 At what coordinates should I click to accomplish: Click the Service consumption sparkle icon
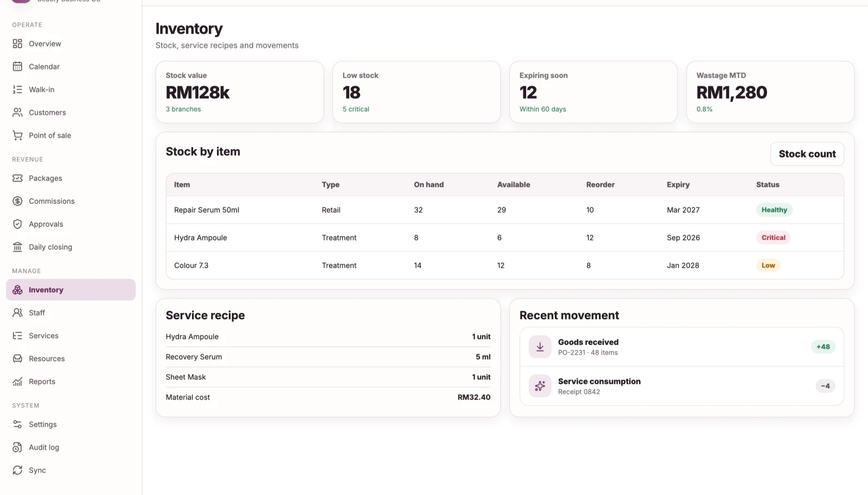540,386
